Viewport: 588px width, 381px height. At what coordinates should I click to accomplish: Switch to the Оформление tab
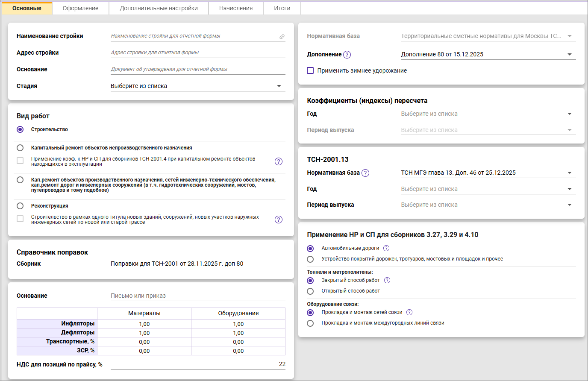pyautogui.click(x=80, y=8)
